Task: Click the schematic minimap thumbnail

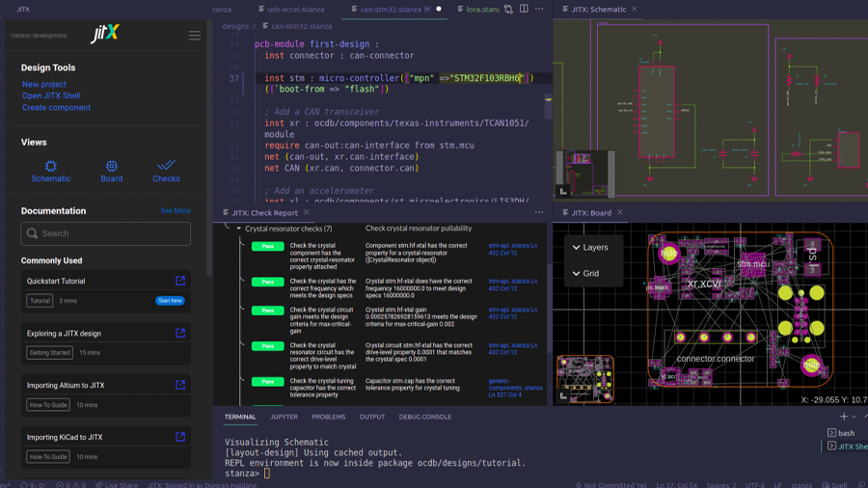Action: coord(585,174)
